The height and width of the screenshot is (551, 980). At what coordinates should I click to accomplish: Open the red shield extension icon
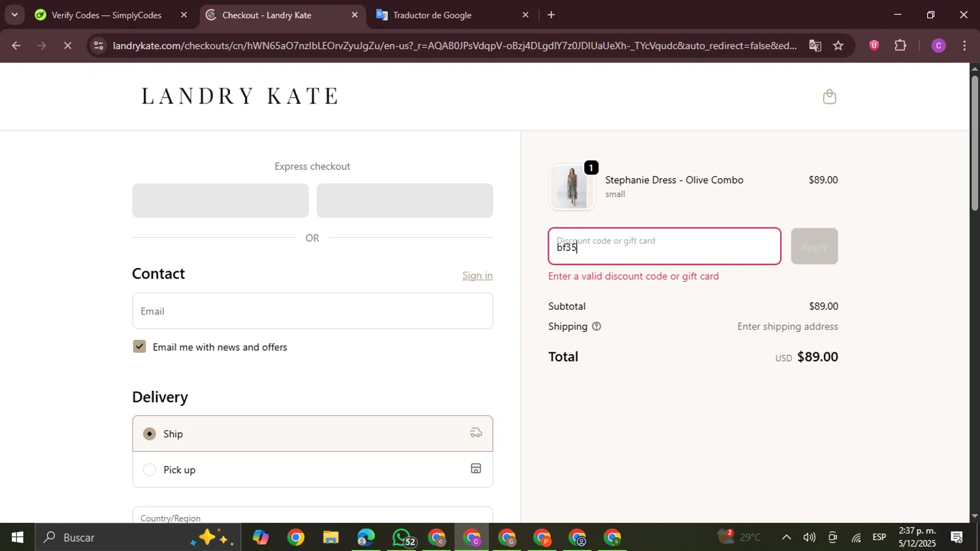coord(874,46)
